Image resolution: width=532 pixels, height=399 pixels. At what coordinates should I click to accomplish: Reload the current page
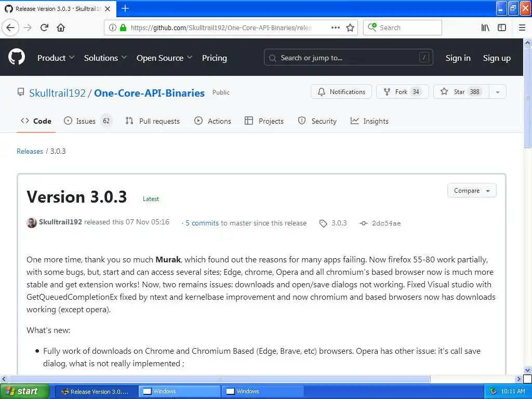(45, 28)
